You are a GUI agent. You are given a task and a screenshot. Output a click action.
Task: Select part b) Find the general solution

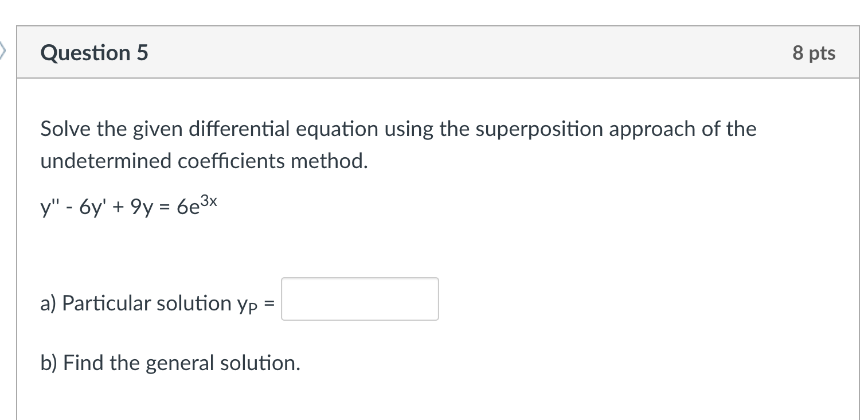tap(170, 362)
